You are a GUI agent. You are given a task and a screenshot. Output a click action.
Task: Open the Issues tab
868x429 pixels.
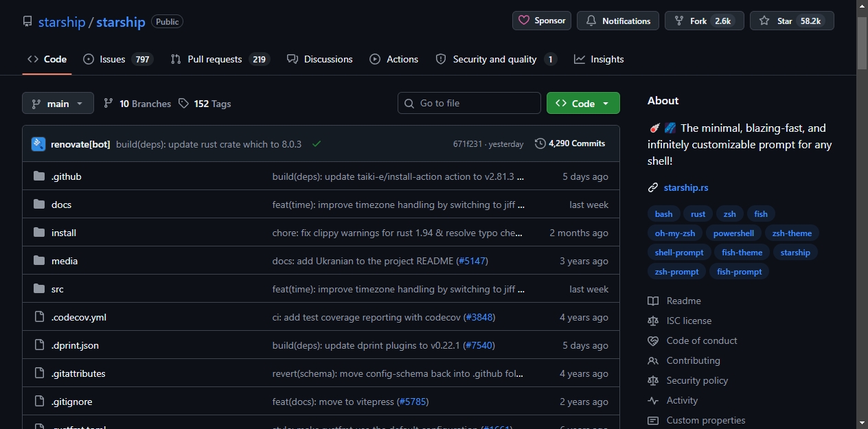click(117, 59)
